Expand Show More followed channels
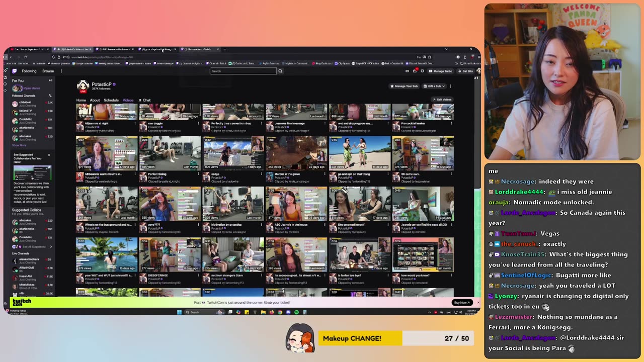 [x=19, y=145]
